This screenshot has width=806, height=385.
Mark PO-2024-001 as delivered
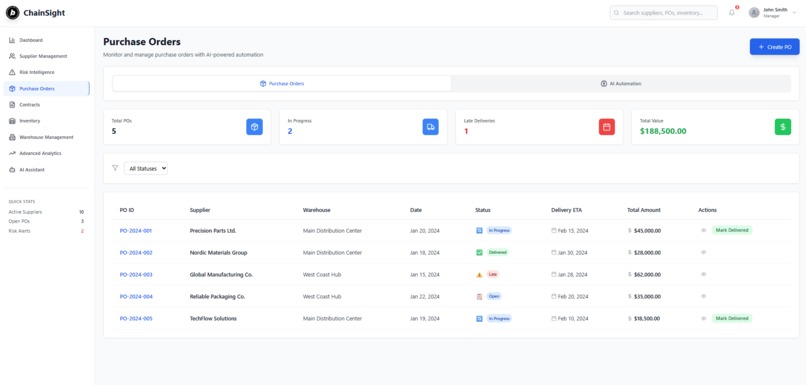coord(732,230)
